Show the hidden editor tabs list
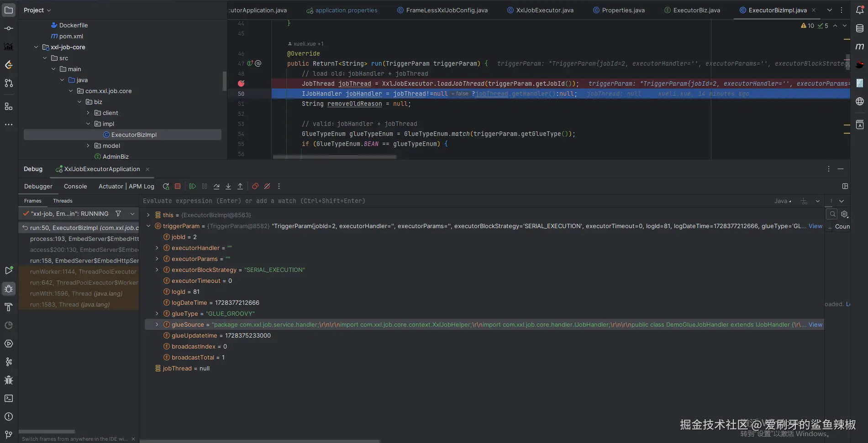The height and width of the screenshot is (443, 868). (x=830, y=10)
